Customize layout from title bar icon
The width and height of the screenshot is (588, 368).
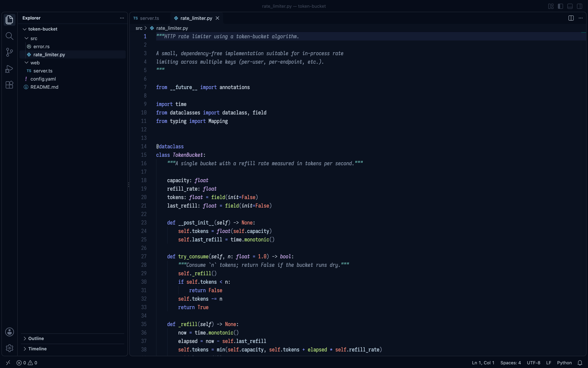click(x=551, y=6)
